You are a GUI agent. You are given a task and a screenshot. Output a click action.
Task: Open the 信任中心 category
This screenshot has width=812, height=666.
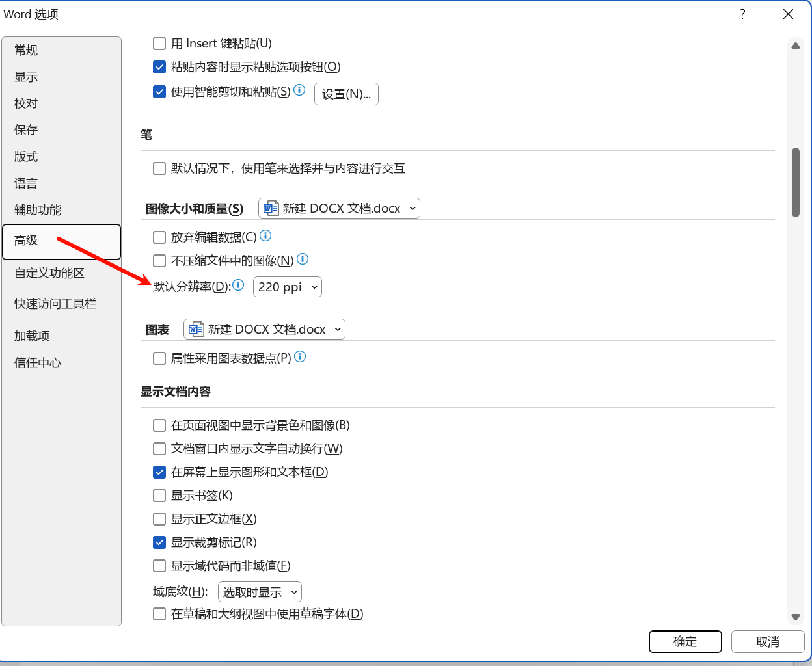(x=38, y=363)
